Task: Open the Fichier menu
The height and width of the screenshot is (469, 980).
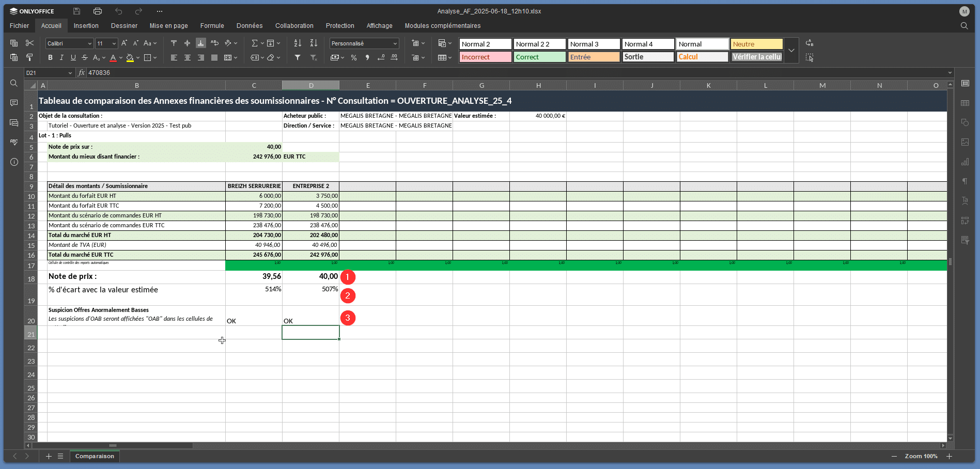Action: click(19, 26)
